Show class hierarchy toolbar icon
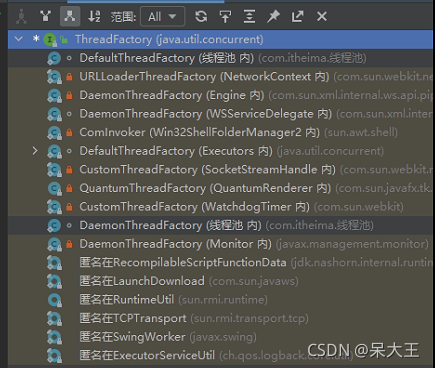Image resolution: width=435 pixels, height=368 pixels. coord(22,16)
